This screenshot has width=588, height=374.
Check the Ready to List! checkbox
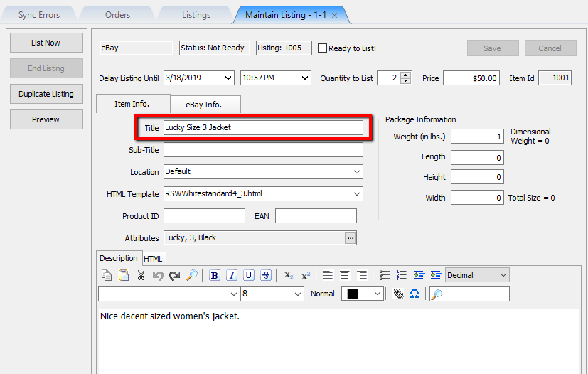(322, 48)
